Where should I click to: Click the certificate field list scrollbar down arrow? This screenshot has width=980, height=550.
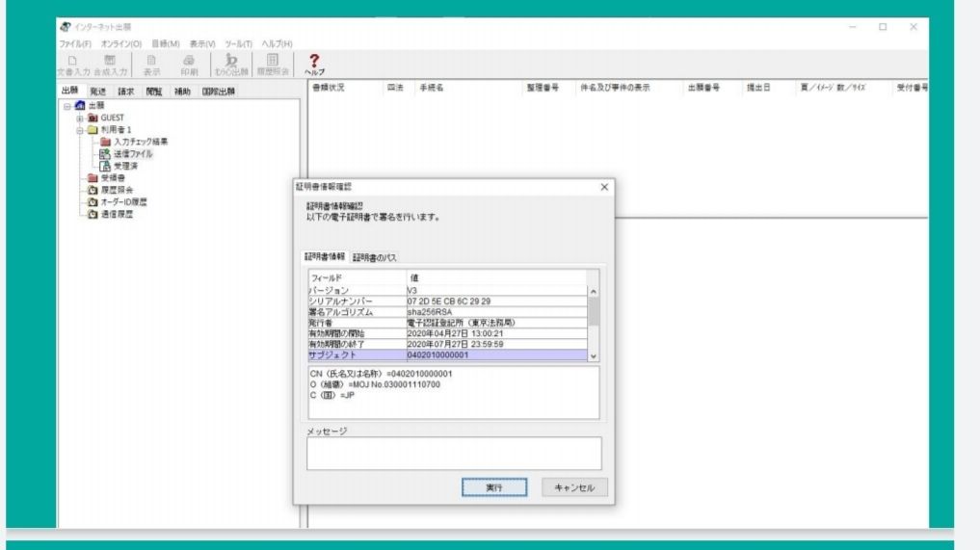pyautogui.click(x=594, y=355)
